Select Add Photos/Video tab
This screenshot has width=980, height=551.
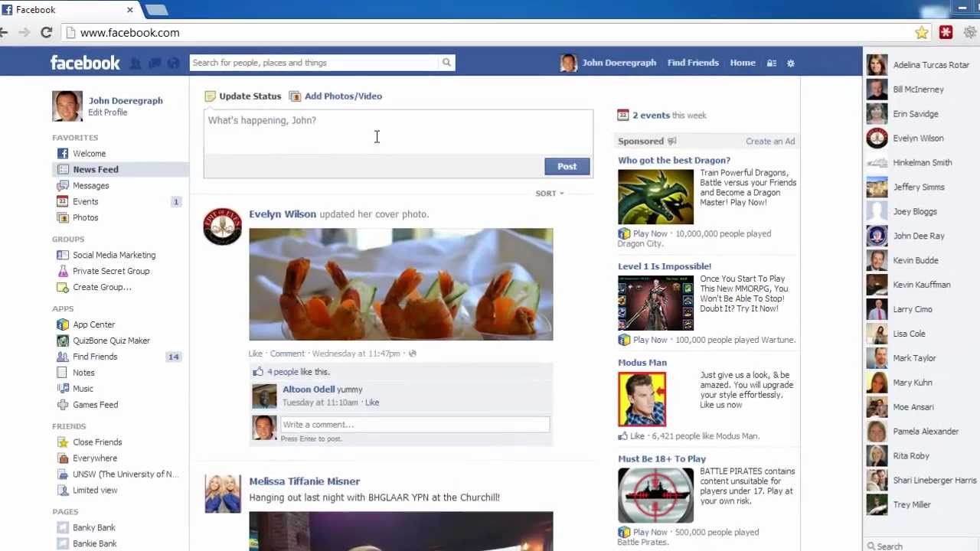tap(335, 96)
